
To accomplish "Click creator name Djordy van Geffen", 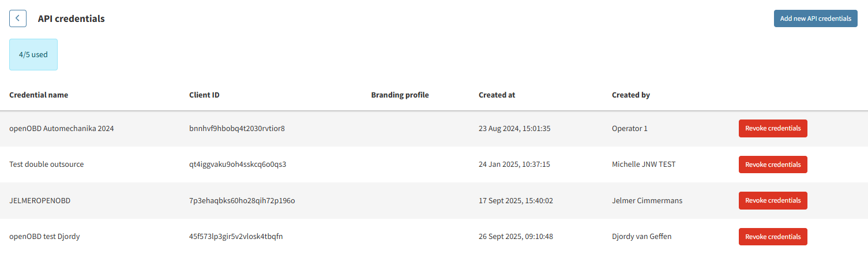I will (641, 237).
